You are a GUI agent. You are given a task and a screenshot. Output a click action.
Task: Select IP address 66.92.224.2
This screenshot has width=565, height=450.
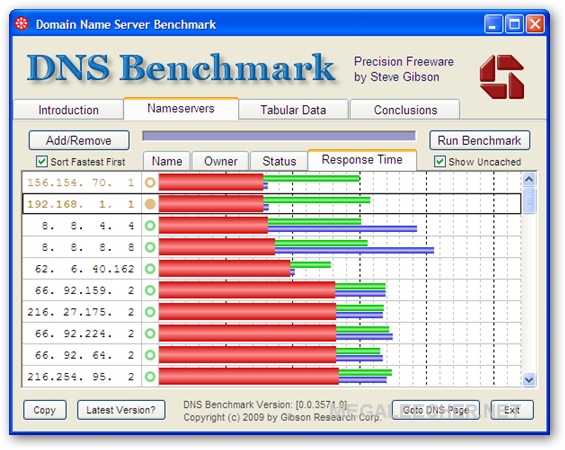[x=84, y=334]
